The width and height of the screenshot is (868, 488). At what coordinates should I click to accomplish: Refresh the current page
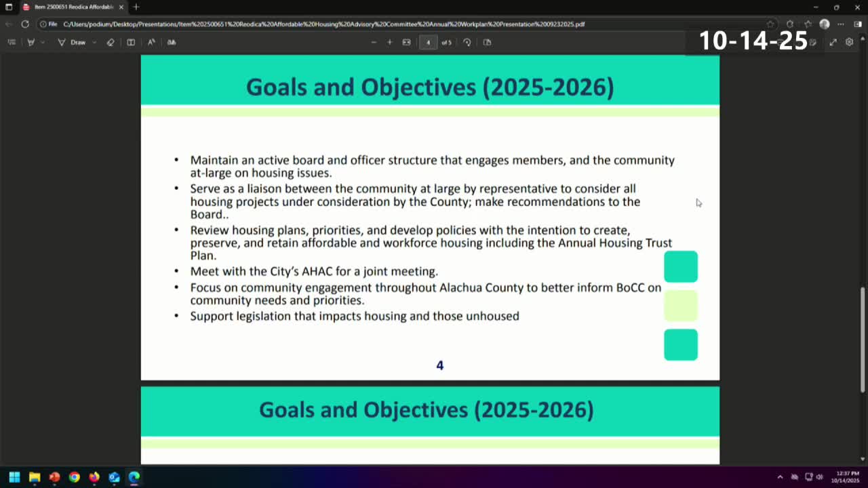25,24
